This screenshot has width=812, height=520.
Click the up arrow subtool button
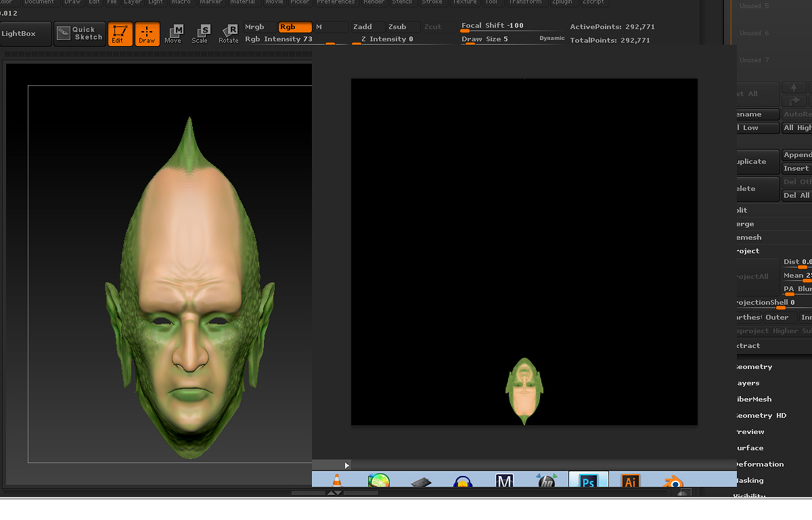[x=794, y=87]
